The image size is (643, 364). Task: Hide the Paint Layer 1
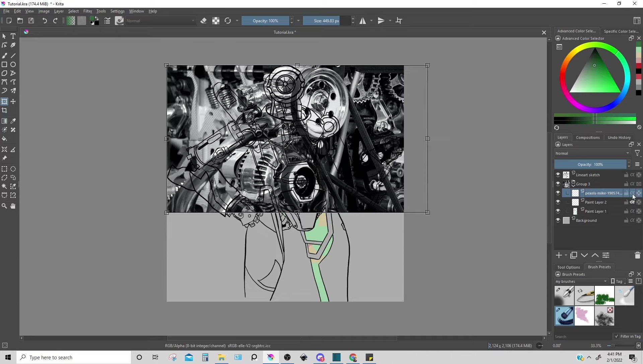[558, 211]
